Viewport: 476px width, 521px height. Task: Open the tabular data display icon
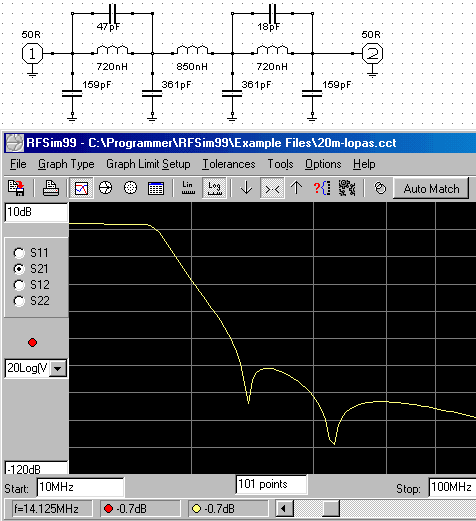155,188
